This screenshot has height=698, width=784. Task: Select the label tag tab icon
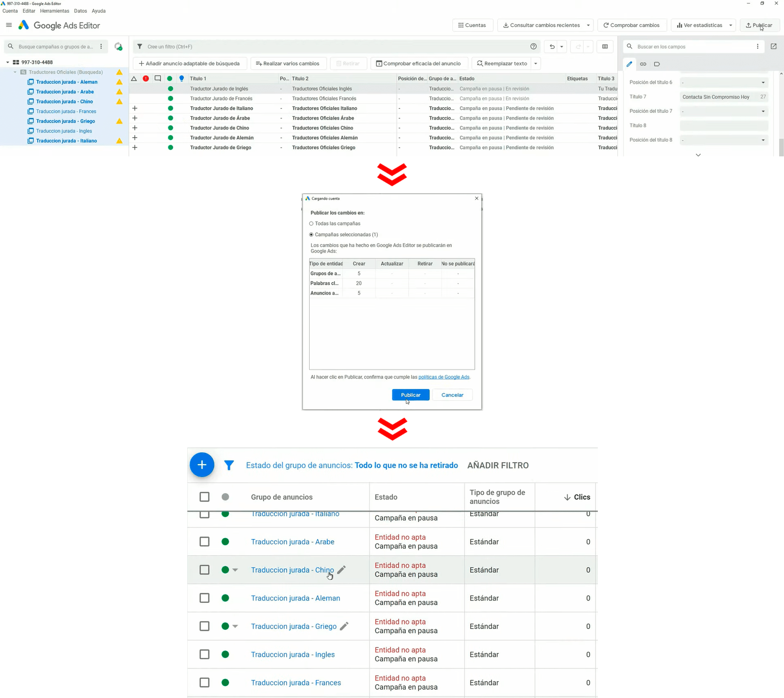657,64
